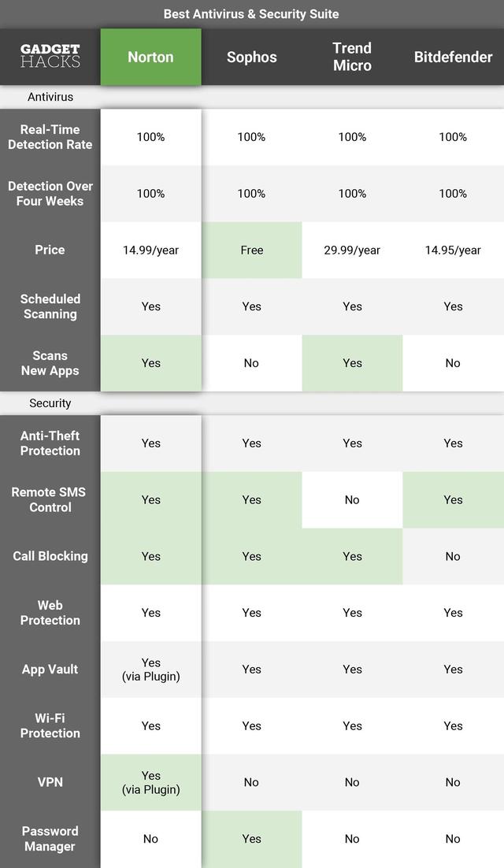Viewport: 504px width, 868px height.
Task: Click Bitdefender's 14.95/year price cell
Action: coord(453,250)
